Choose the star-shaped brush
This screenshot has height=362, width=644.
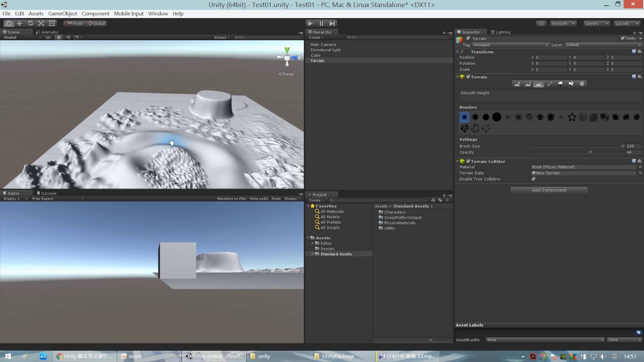(x=572, y=117)
